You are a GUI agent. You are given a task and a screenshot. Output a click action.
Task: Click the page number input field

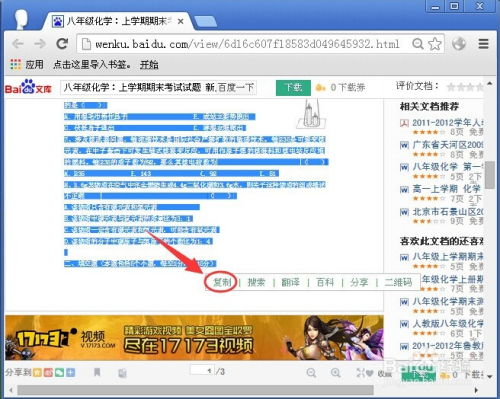coord(202,370)
